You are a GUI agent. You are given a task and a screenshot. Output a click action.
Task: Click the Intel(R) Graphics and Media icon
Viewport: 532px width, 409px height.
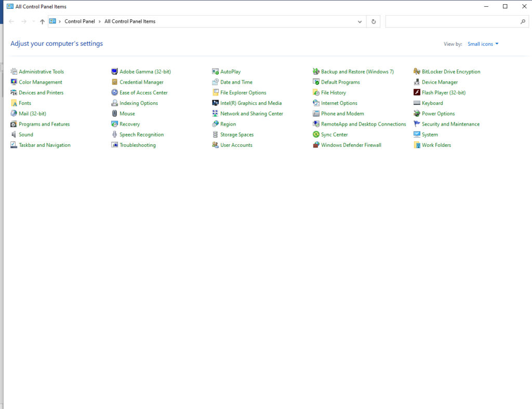[x=215, y=103]
